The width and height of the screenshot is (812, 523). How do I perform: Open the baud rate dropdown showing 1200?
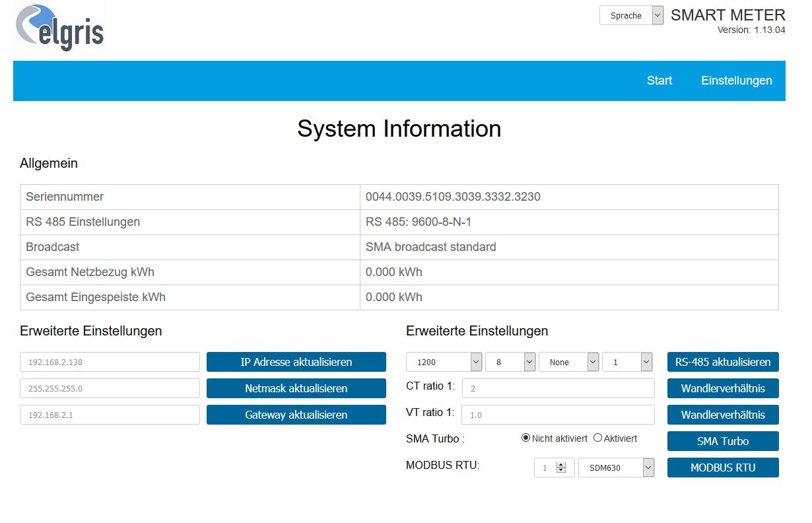coord(444,362)
